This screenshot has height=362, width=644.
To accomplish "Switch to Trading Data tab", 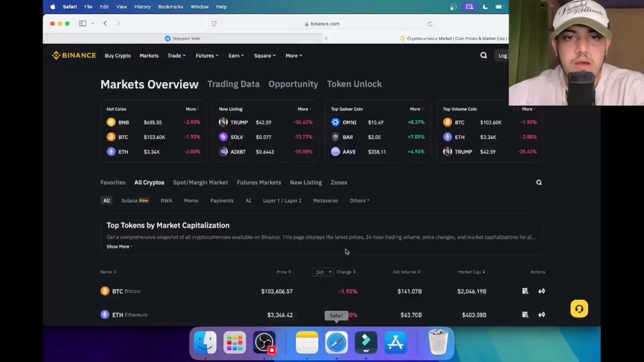I will click(x=233, y=84).
